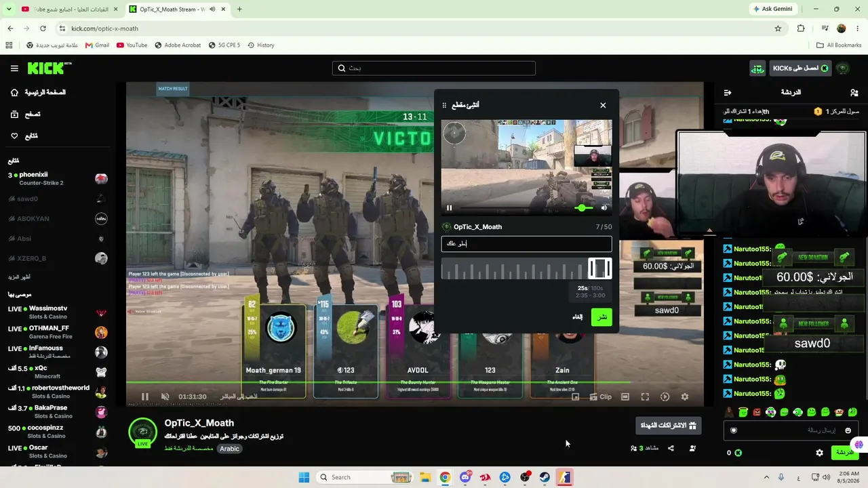Viewport: 868px width, 488px height.
Task: Open Home in the Kick sidebar
Action: (x=39, y=92)
